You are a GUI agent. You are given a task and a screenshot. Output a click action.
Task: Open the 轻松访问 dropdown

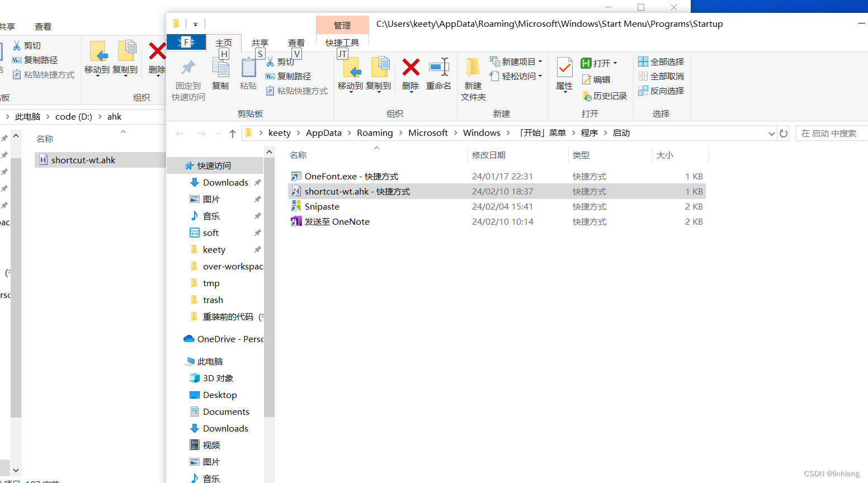[516, 76]
